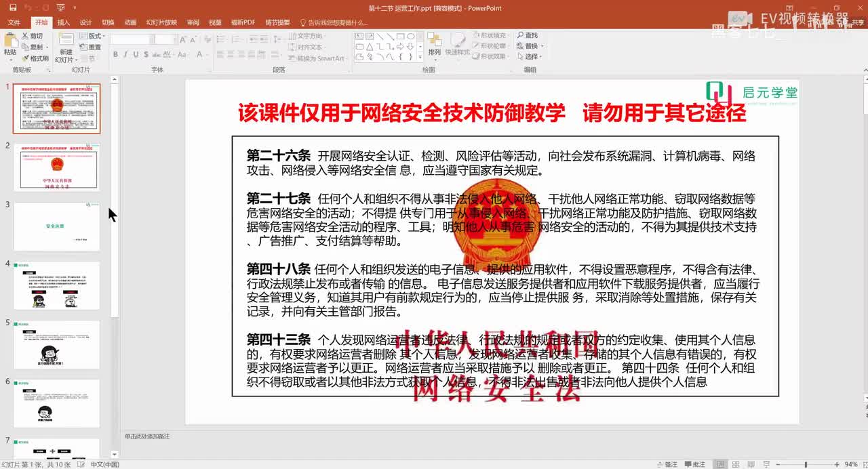868x469 pixels.
Task: Click 转换为 SmartArt button
Action: 317,58
